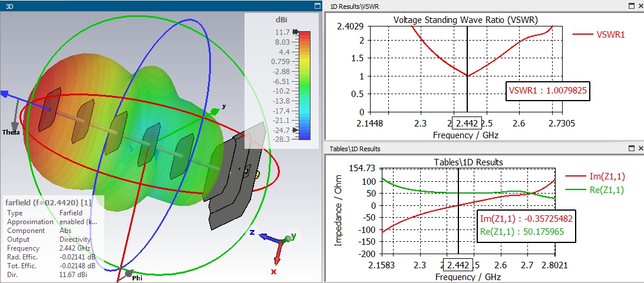Select the Im(Z1,1) legend entry
Image resolution: width=644 pixels, height=283 pixels.
[595, 177]
